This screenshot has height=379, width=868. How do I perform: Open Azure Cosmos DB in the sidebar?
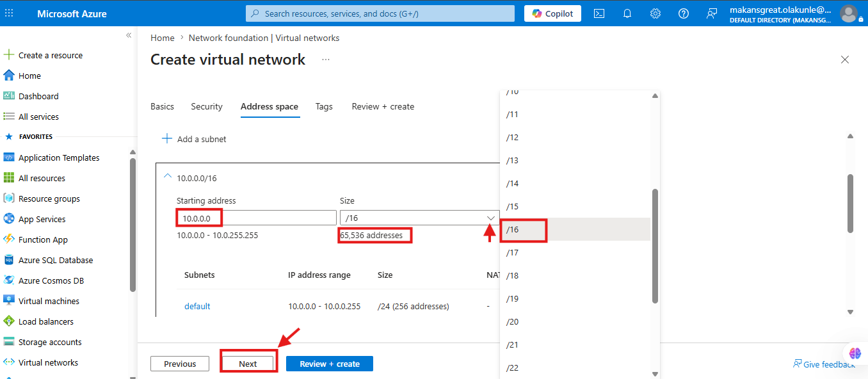[x=51, y=280]
